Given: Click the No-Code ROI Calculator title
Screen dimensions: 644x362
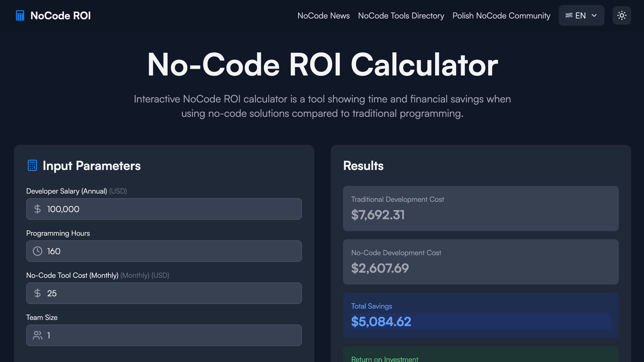Looking at the screenshot, I should [x=323, y=64].
